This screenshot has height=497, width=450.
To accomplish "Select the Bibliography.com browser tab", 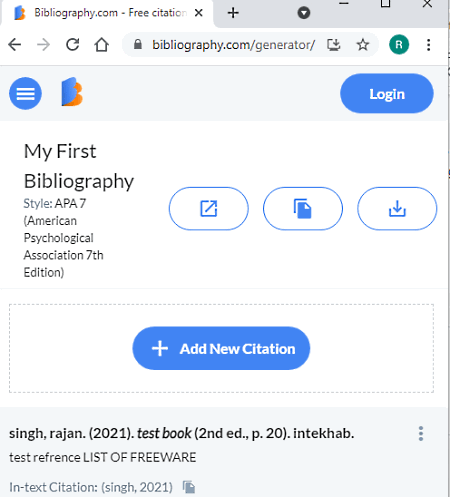I will [x=107, y=13].
